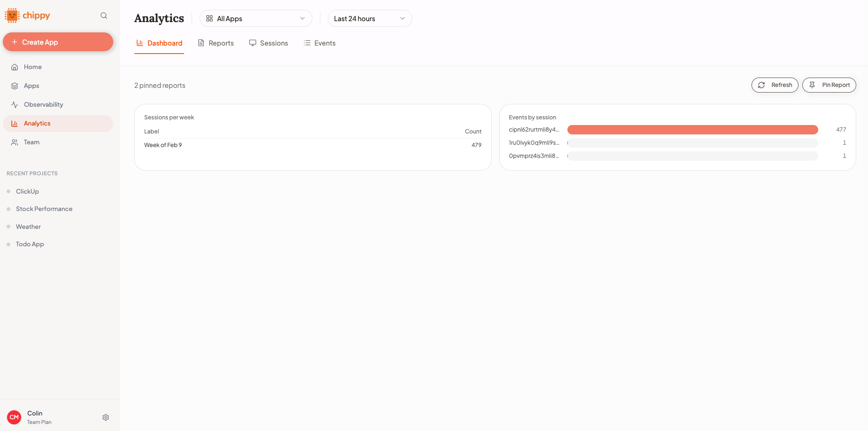Open the ClickUp recent project

pos(27,191)
